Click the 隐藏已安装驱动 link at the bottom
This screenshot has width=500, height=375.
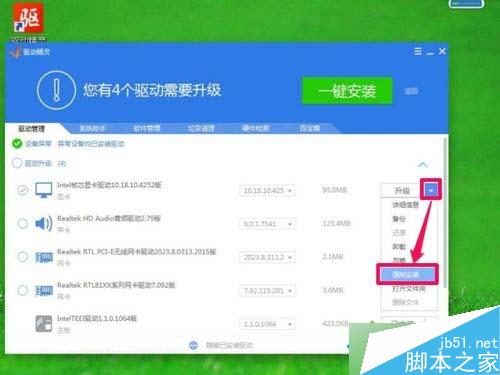coord(229,345)
